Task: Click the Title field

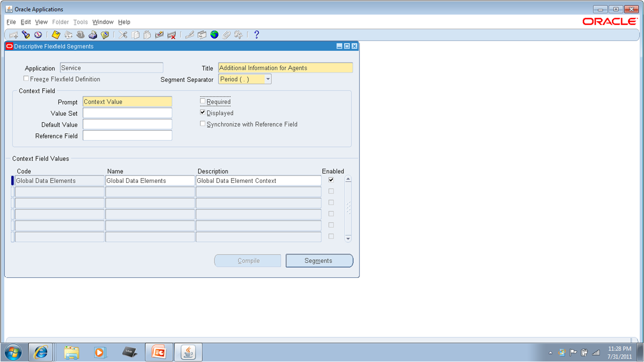Action: click(285, 68)
